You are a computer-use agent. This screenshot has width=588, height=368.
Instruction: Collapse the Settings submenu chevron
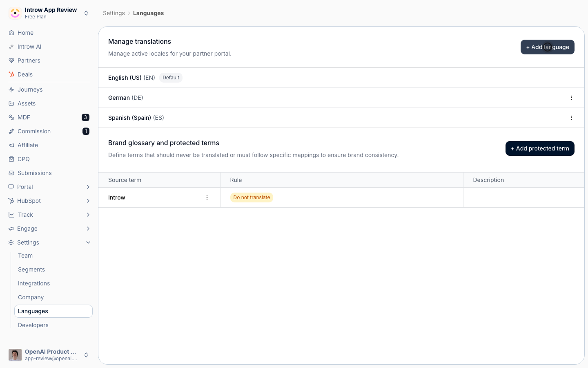tap(88, 242)
